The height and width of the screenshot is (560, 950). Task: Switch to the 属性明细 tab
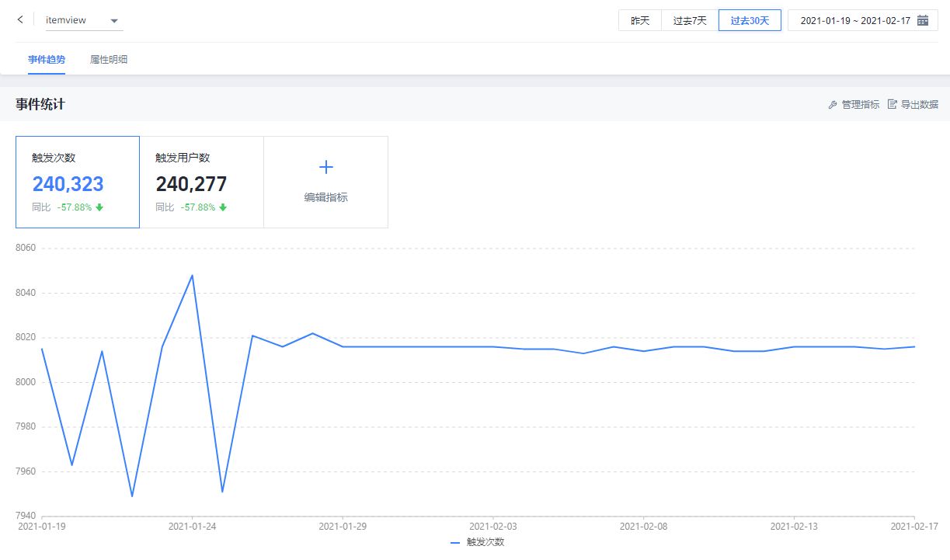[x=109, y=60]
